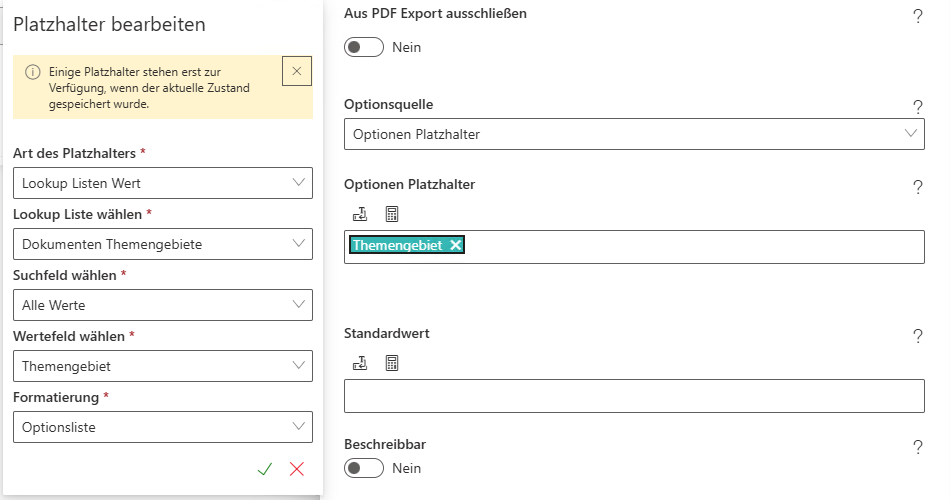Toggle Aus PDF Export ausschließen switch
The width and height of the screenshot is (950, 500).
pos(363,47)
